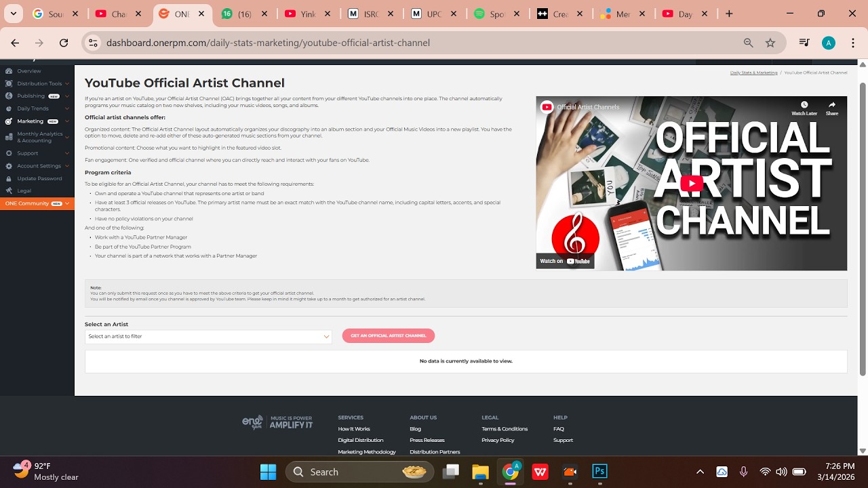The width and height of the screenshot is (868, 488).
Task: Switch to the UPC browser tab
Action: [x=435, y=14]
